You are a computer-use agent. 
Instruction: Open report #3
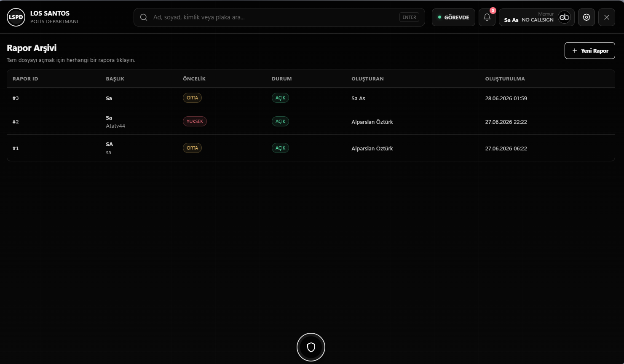[x=311, y=98]
